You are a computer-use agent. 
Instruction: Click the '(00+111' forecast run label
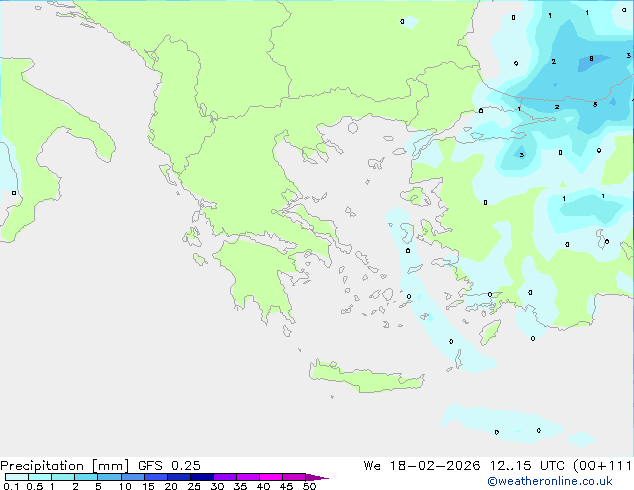coord(602,466)
